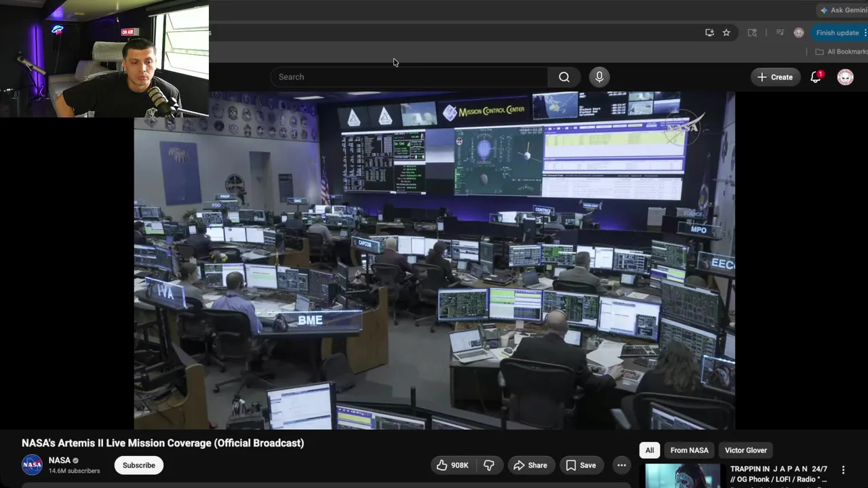This screenshot has width=868, height=488.
Task: Click the video title NASA's Artemis II Live Mission Coverage
Action: [x=163, y=443]
